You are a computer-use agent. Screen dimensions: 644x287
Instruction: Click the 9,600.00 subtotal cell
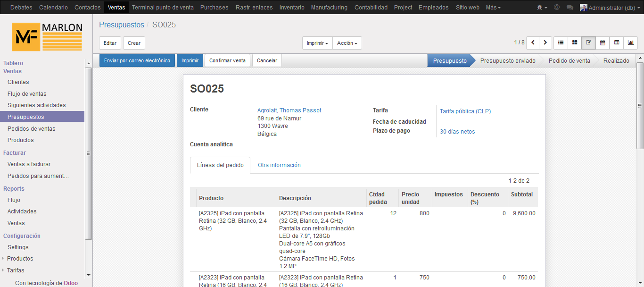point(524,213)
